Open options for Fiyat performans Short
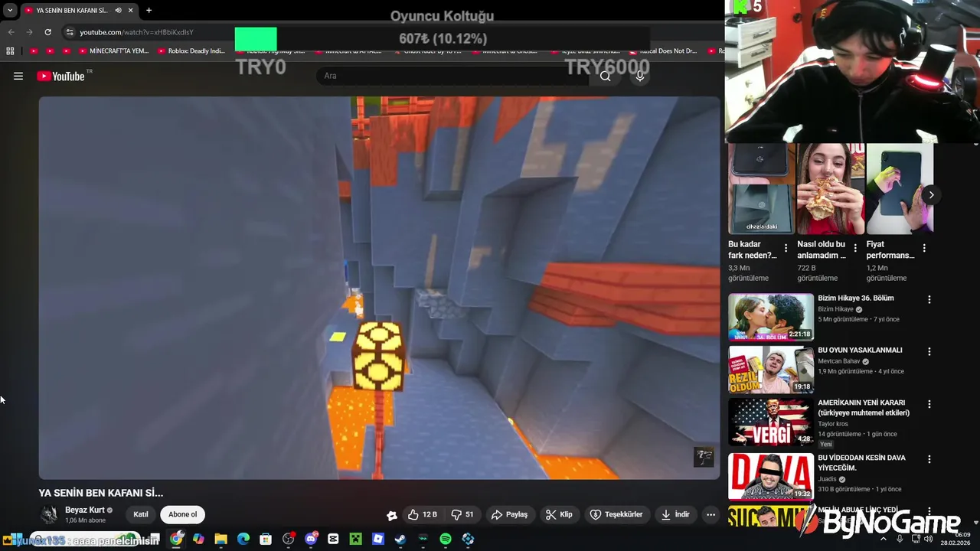Image resolution: width=980 pixels, height=551 pixels. coord(924,248)
